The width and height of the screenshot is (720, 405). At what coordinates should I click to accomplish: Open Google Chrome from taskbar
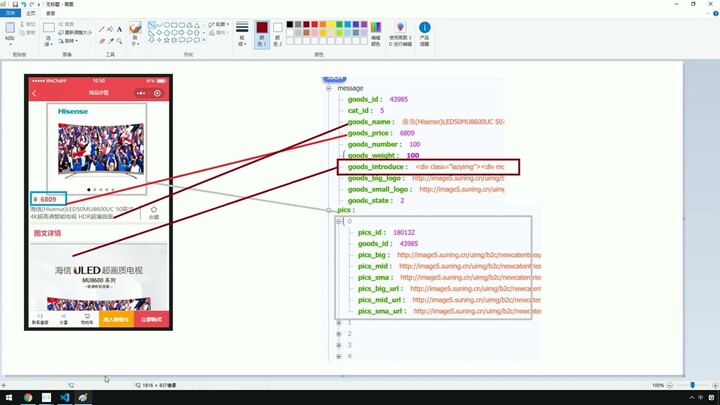[x=28, y=398]
